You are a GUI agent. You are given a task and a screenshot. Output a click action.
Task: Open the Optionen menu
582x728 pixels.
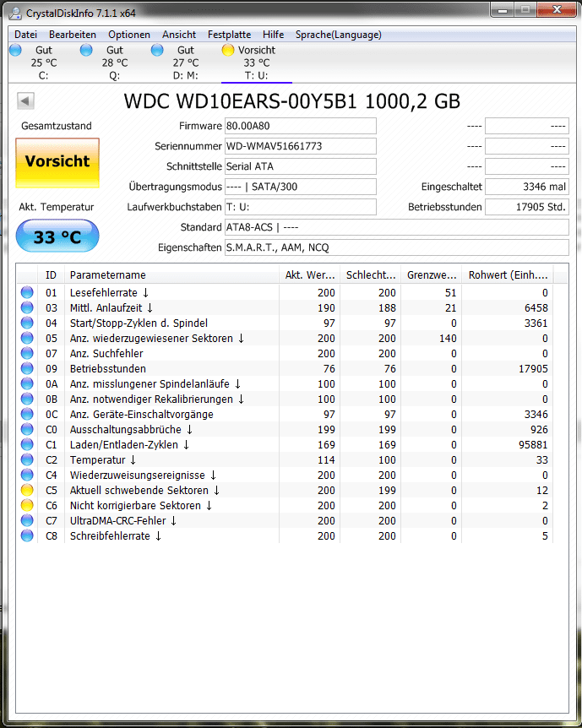coord(129,35)
